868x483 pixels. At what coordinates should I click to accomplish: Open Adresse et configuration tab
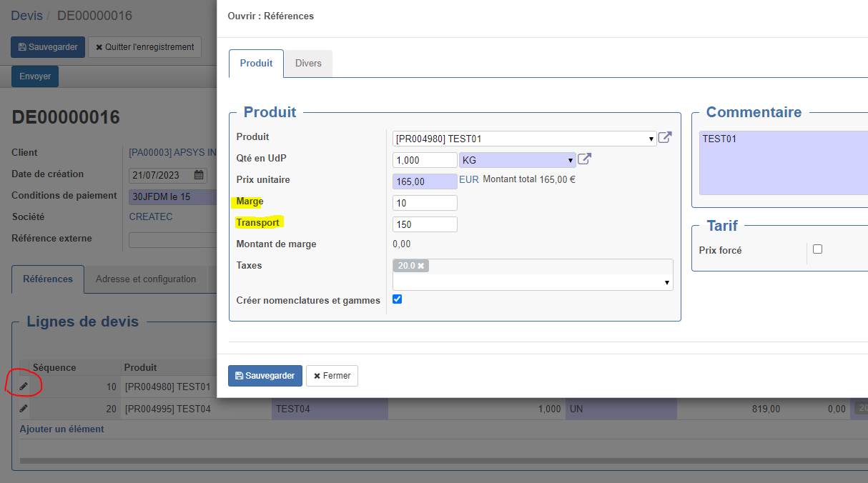coord(146,279)
